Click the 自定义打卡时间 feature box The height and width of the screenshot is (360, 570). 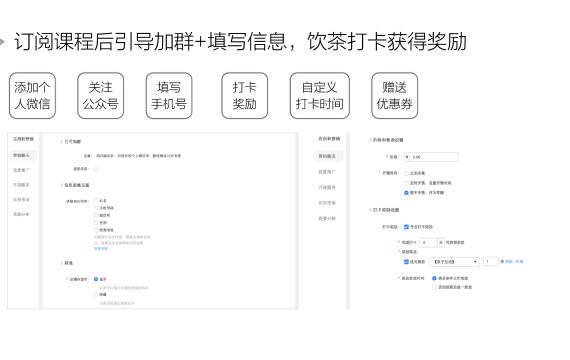coord(320,95)
